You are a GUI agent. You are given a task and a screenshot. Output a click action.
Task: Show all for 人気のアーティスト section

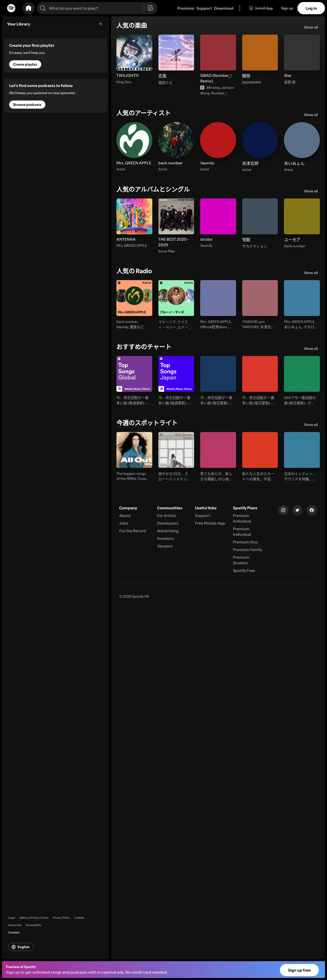point(311,115)
